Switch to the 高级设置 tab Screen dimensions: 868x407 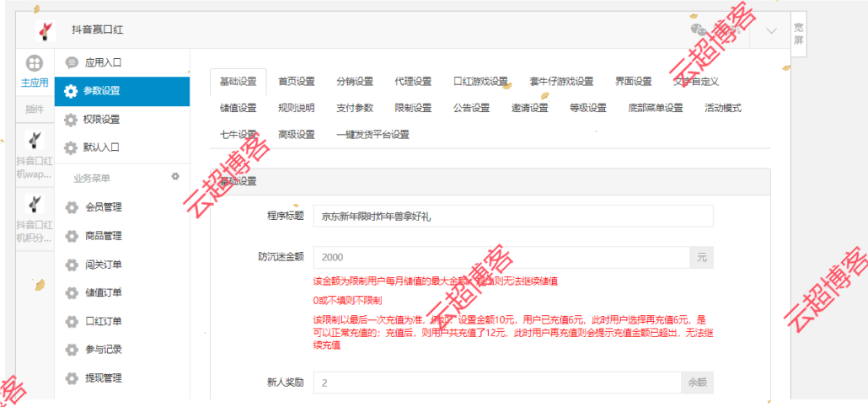[x=297, y=135]
